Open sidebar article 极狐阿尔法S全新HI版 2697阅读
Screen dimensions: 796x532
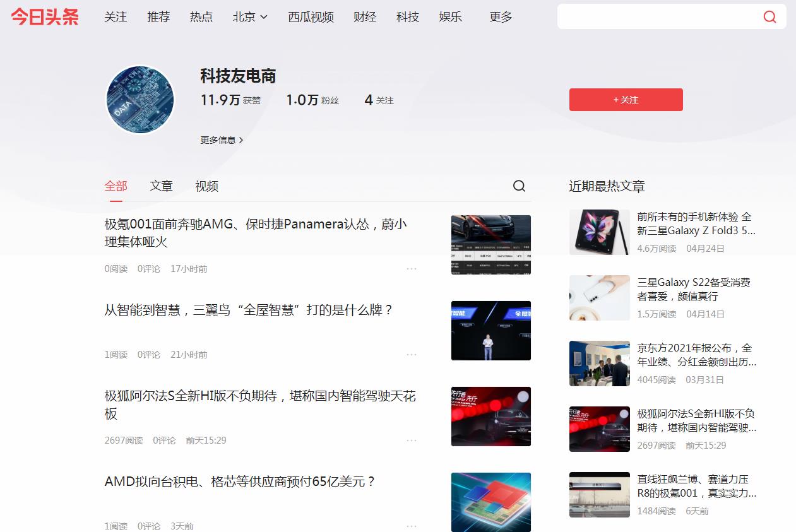pyautogui.click(x=697, y=420)
